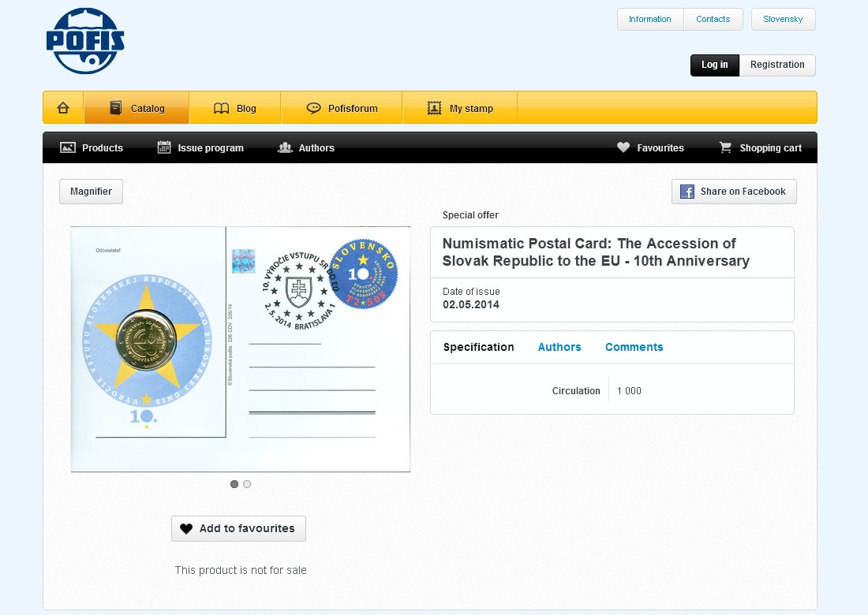The image size is (868, 615).
Task: Click the Log in button
Action: (715, 65)
